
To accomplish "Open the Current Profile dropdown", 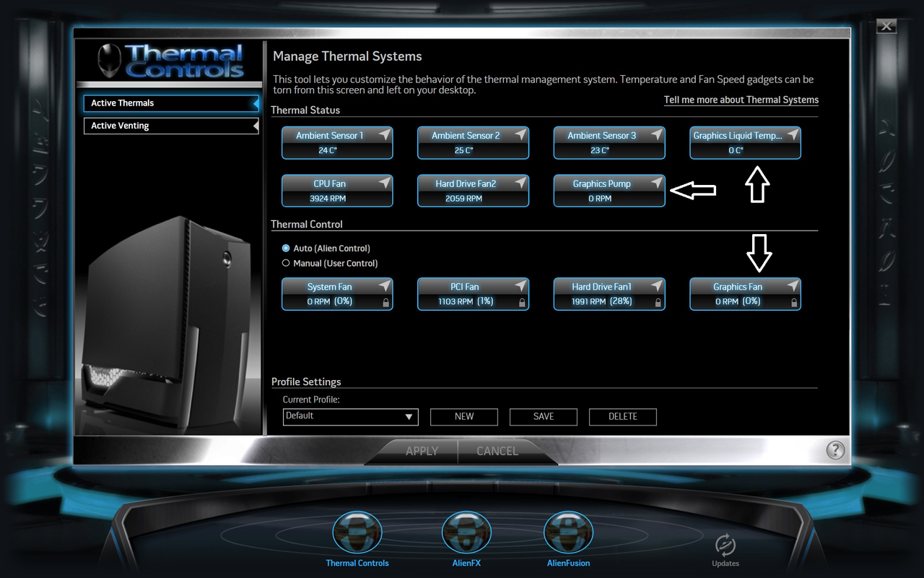I will pyautogui.click(x=351, y=416).
